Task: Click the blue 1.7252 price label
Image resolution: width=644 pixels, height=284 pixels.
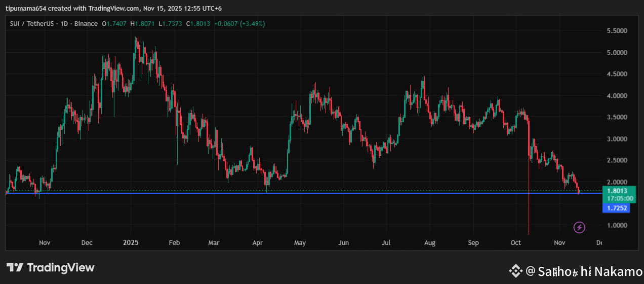Action: click(616, 208)
